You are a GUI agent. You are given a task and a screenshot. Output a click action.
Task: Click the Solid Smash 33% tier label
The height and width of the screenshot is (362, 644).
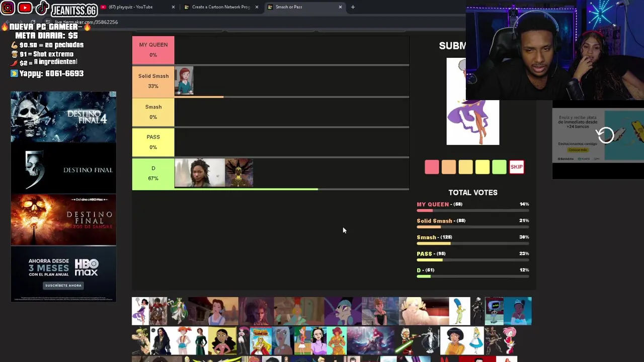(153, 81)
